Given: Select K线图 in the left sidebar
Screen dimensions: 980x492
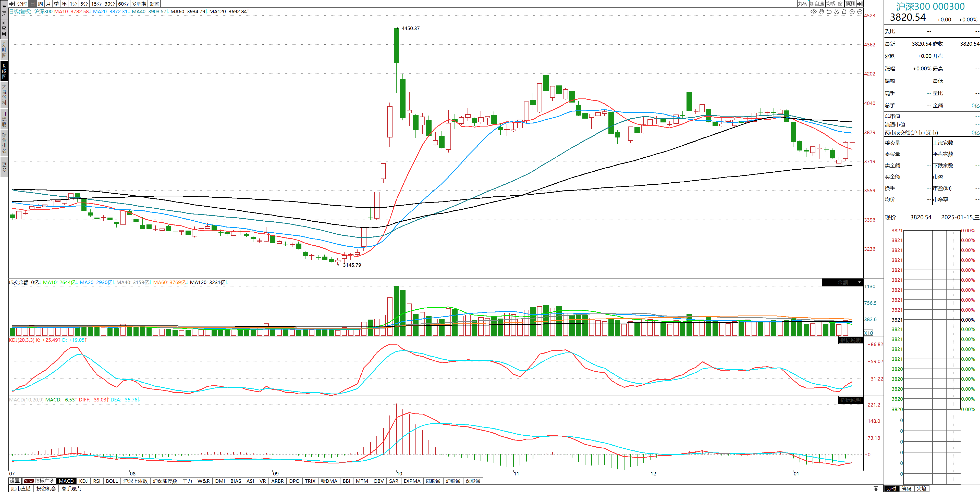Looking at the screenshot, I should tap(4, 71).
